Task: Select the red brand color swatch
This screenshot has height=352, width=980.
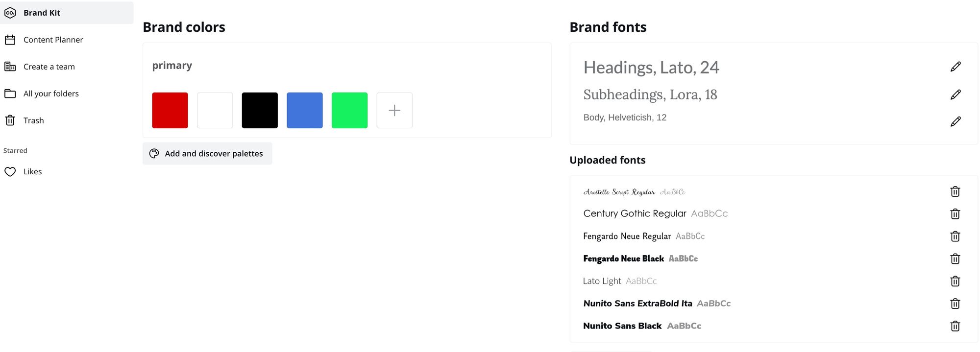Action: click(x=170, y=111)
